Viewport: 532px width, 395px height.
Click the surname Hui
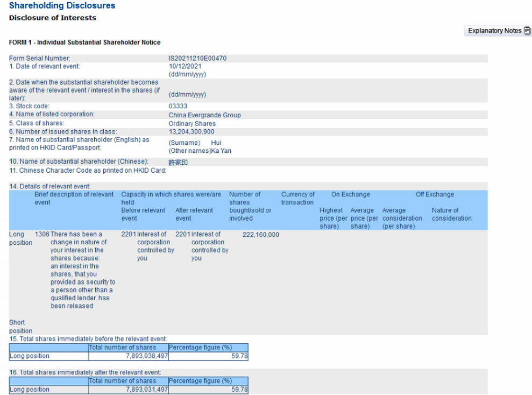click(x=216, y=143)
